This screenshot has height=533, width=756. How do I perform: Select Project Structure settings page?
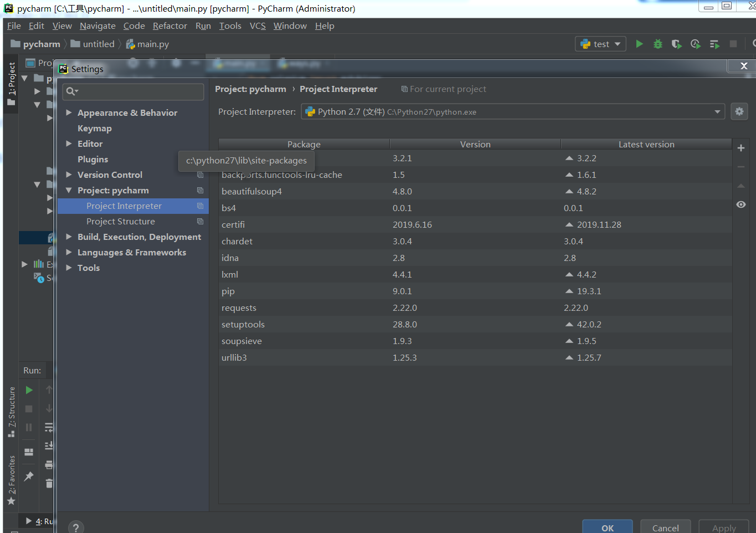point(121,221)
